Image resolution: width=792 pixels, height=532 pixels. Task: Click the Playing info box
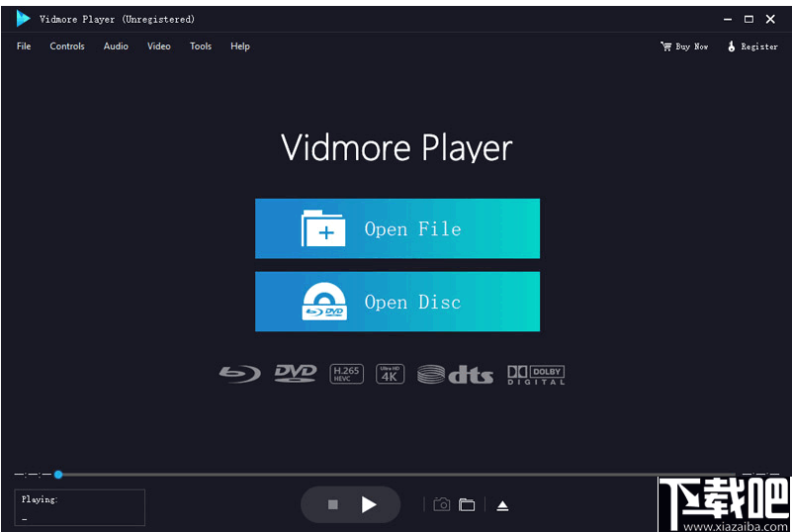(x=79, y=507)
